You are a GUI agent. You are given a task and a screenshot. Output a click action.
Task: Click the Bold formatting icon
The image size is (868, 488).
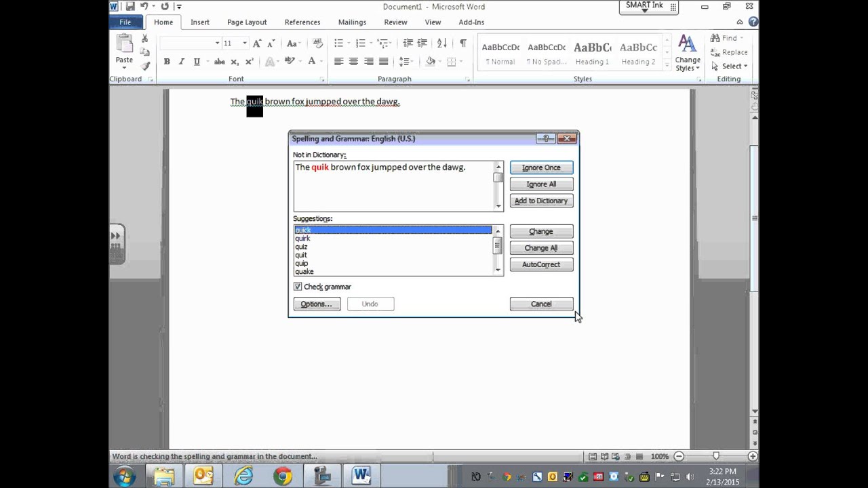(167, 62)
